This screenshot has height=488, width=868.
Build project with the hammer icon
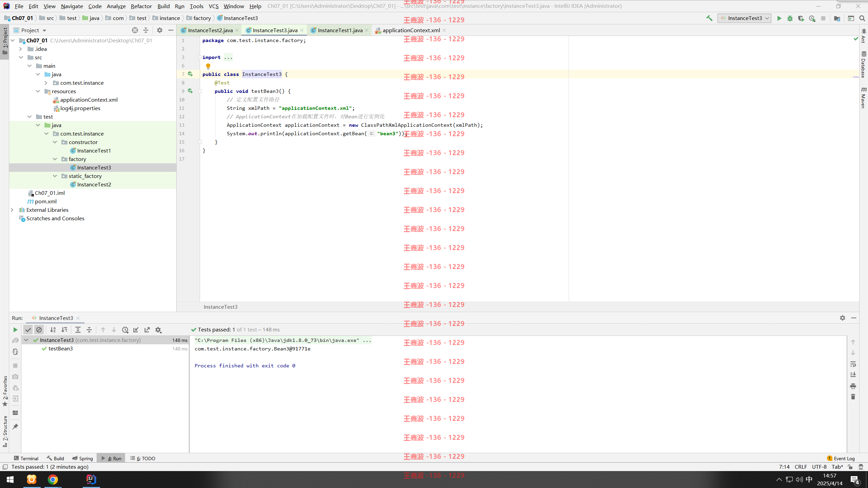709,18
